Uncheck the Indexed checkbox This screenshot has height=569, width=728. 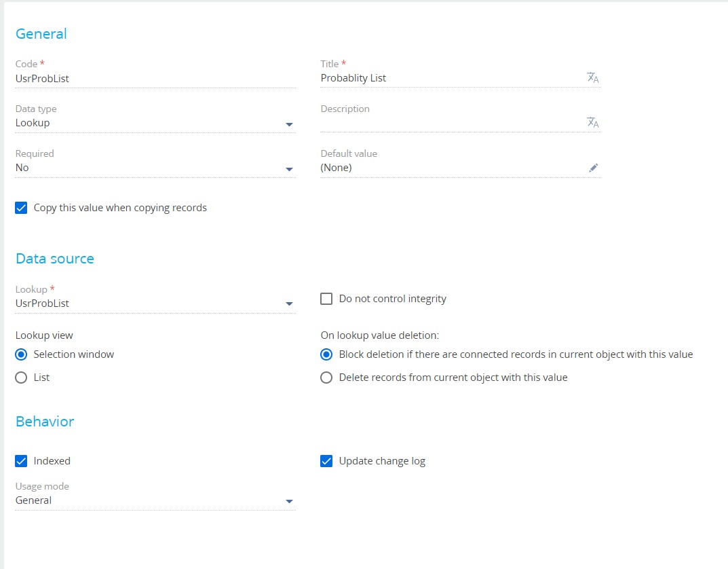21,461
